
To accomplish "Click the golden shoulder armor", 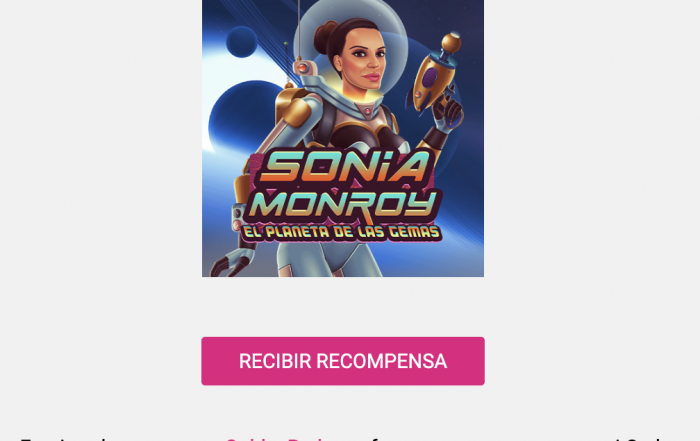I will 292,107.
